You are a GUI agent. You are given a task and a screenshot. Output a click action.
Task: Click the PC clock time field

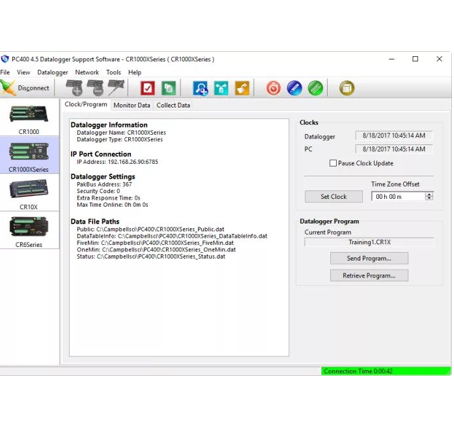coord(394,149)
